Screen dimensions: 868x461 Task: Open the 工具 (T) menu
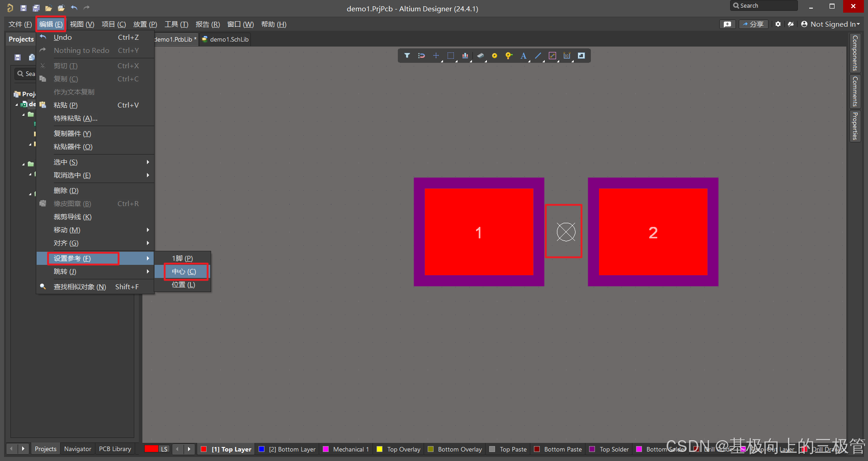[176, 24]
